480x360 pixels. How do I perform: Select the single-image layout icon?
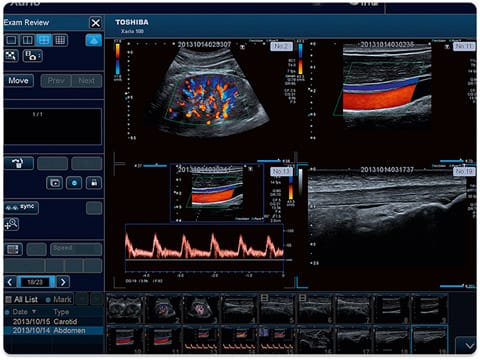(12, 40)
